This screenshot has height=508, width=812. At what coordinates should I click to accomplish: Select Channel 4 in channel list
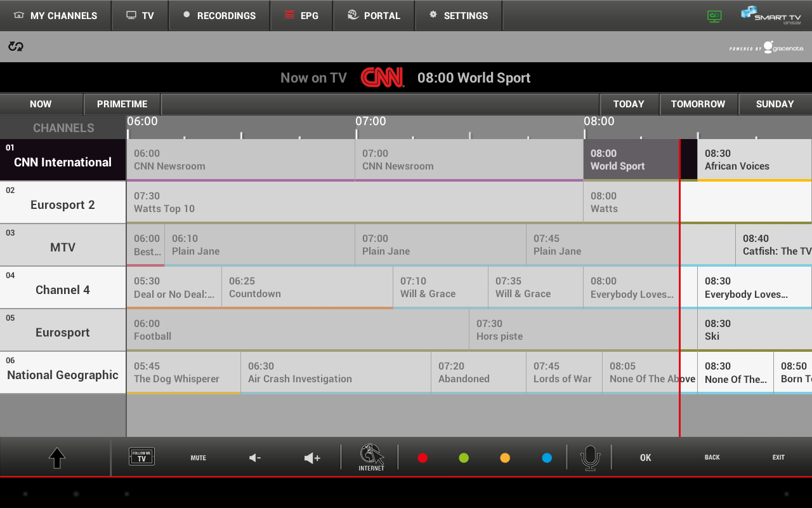tap(63, 288)
